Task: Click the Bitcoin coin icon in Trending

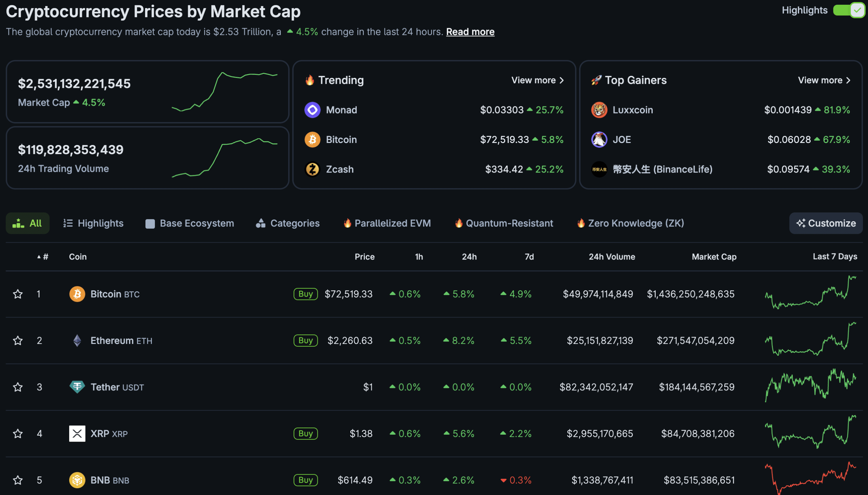Action: click(x=312, y=139)
